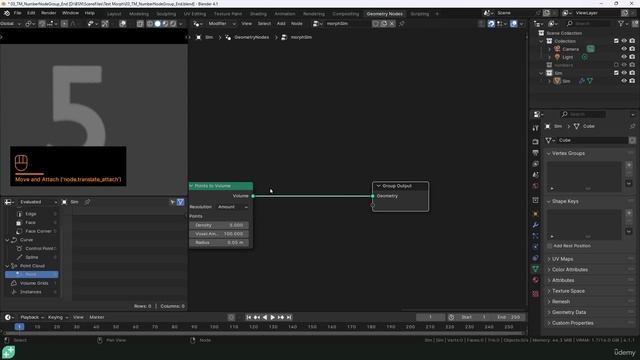Click the Blender logo menu icon
640x360 pixels.
coord(7,13)
